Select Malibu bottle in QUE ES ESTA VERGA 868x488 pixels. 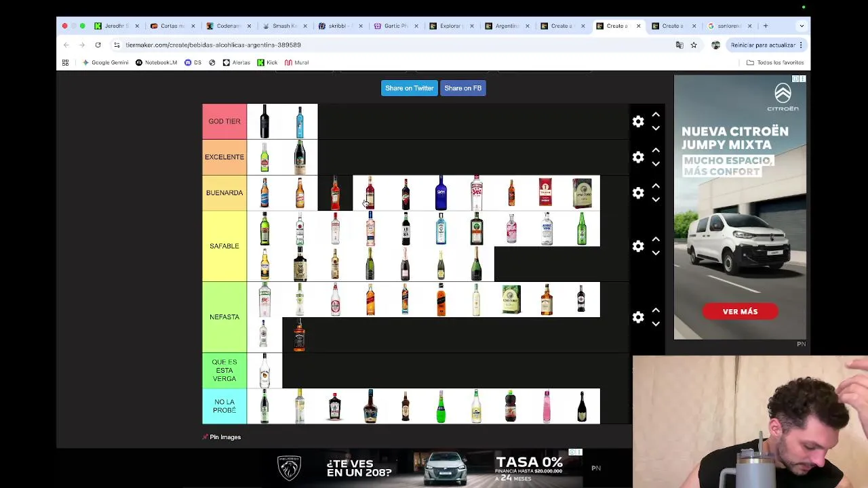pyautogui.click(x=264, y=370)
